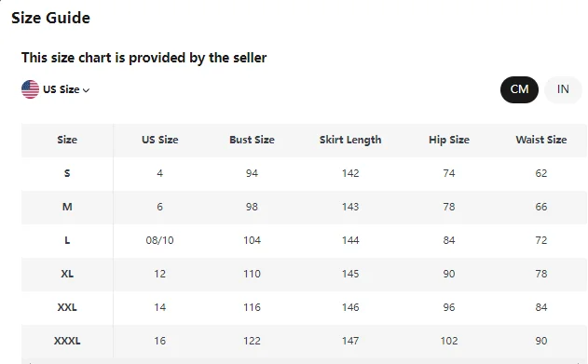Click the Waist Size column header

pos(541,140)
